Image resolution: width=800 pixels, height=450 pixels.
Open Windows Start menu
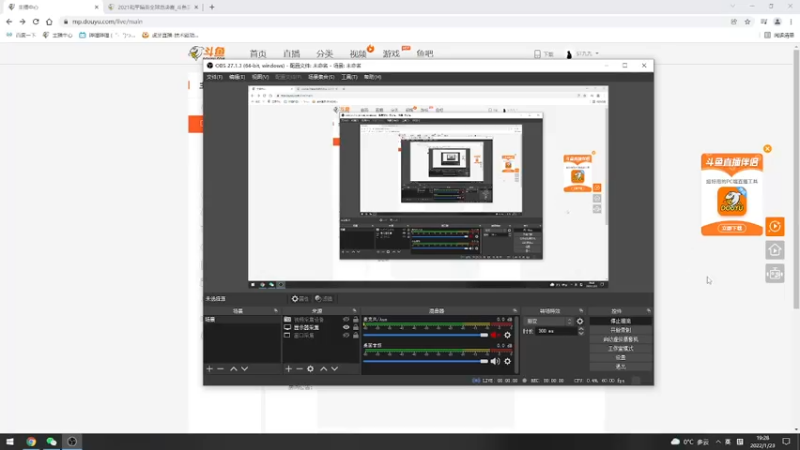point(10,441)
